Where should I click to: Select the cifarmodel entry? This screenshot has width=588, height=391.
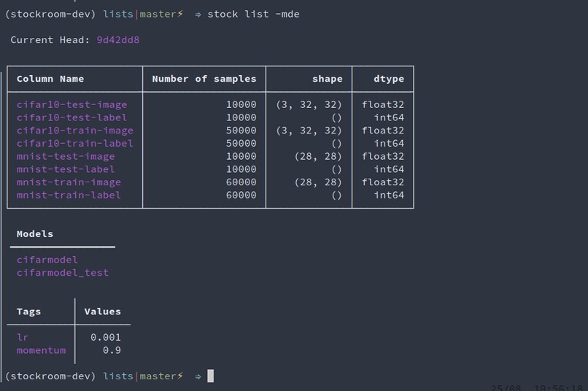click(x=47, y=260)
